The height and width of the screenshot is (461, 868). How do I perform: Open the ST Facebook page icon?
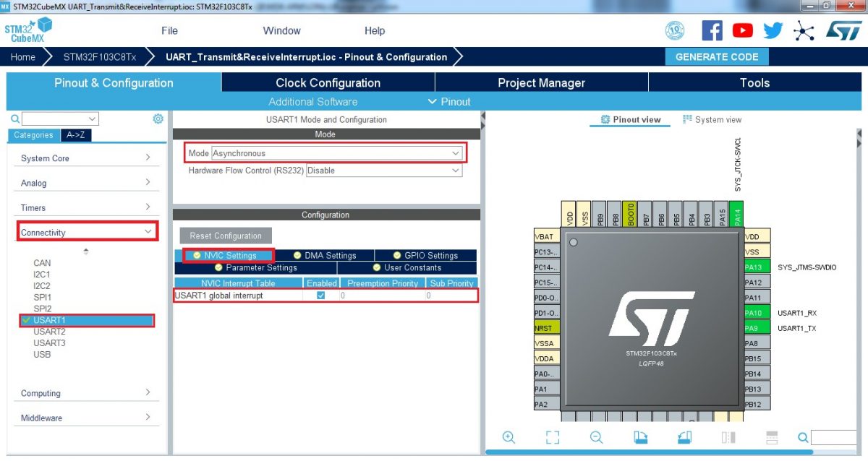712,30
